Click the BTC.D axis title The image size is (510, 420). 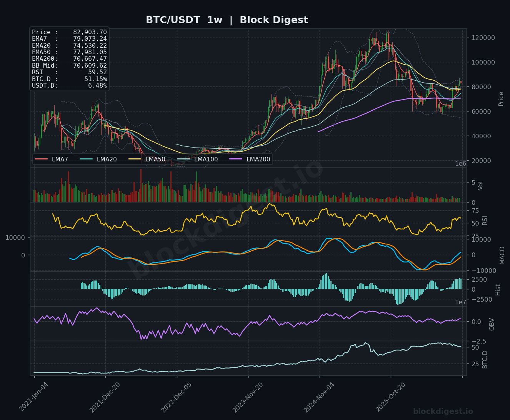485,359
